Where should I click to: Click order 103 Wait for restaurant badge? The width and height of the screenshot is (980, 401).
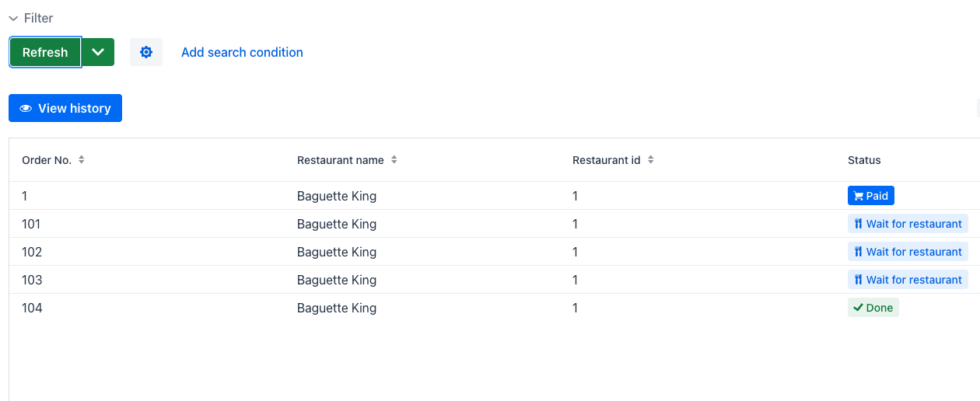coord(908,280)
